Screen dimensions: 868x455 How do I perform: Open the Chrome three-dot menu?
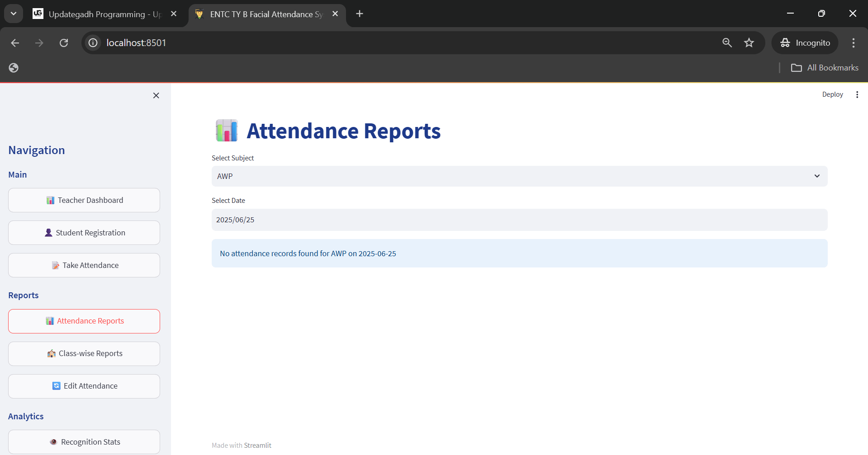853,43
